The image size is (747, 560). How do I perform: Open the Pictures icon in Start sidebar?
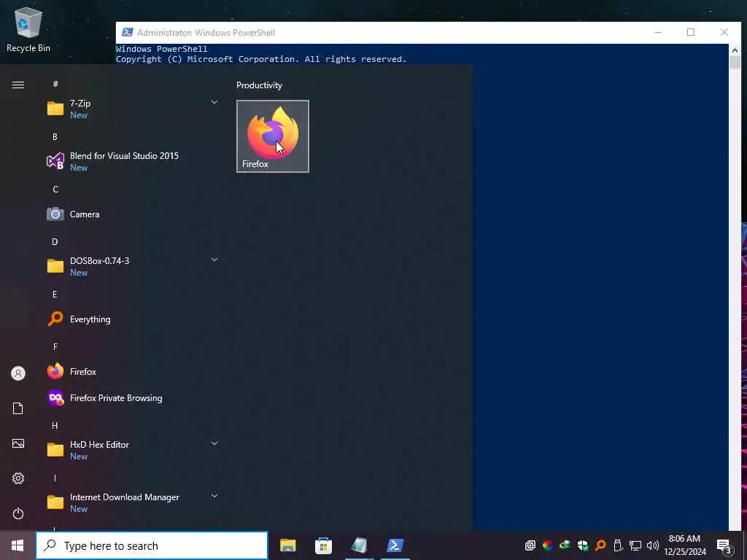pyautogui.click(x=18, y=443)
